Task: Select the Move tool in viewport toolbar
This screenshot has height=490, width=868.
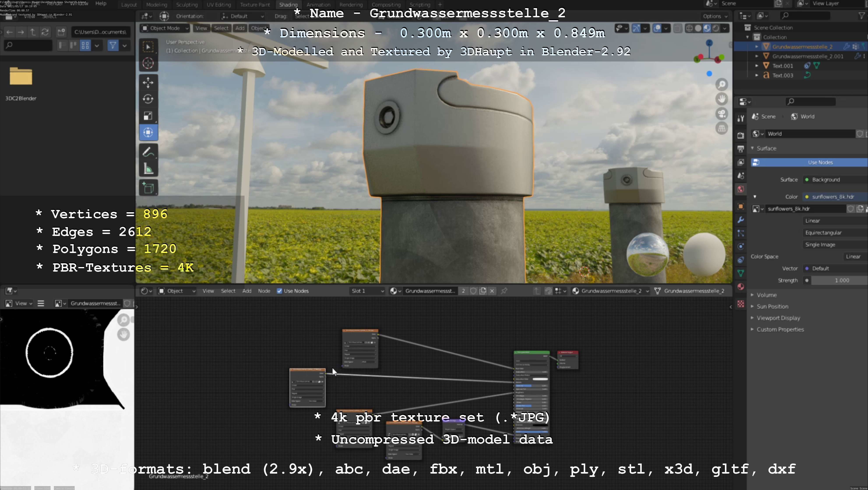Action: click(x=148, y=83)
